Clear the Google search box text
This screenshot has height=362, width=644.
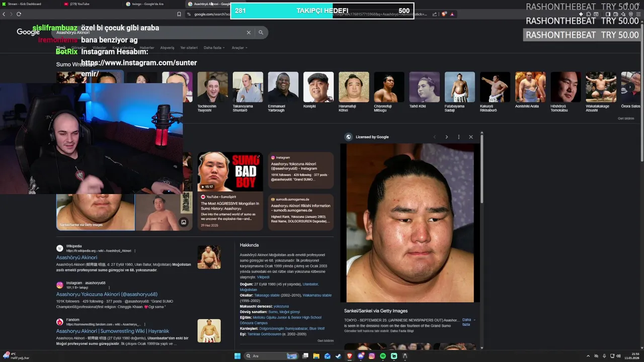(x=248, y=32)
